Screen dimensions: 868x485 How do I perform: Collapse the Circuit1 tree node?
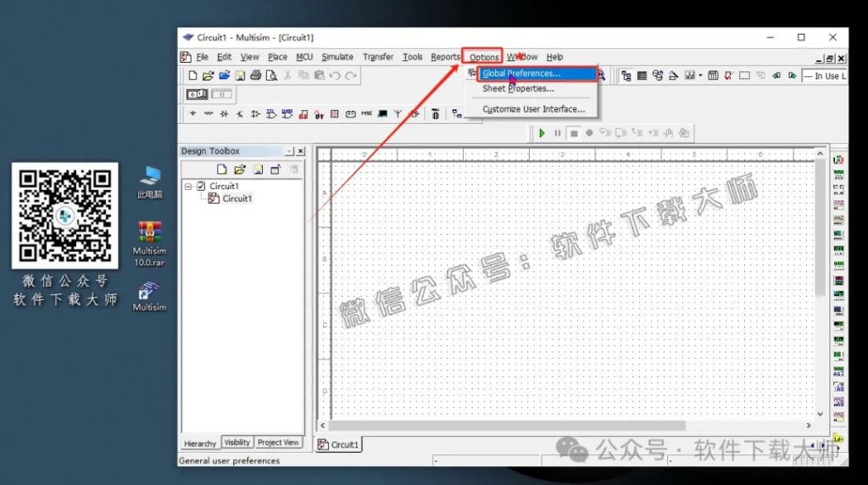tap(188, 186)
